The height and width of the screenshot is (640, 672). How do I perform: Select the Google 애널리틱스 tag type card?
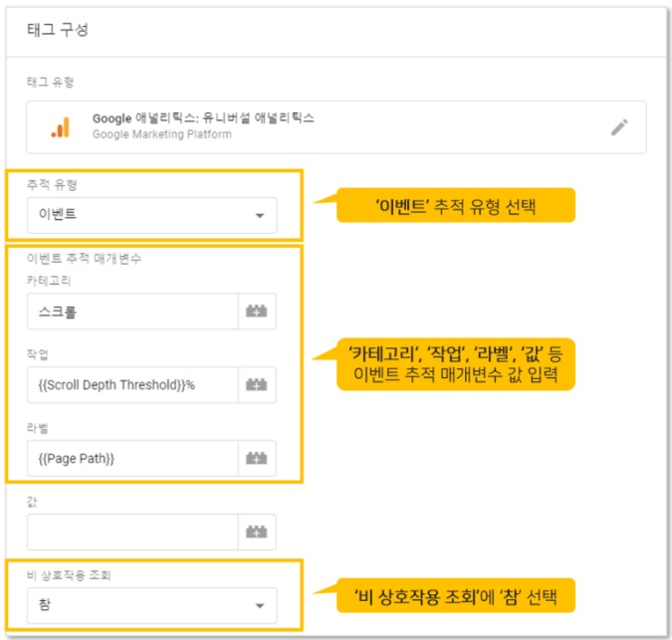(x=336, y=127)
